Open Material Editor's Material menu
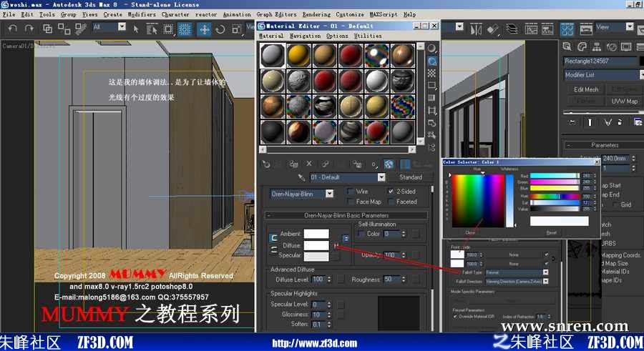The image size is (644, 351). click(x=271, y=36)
